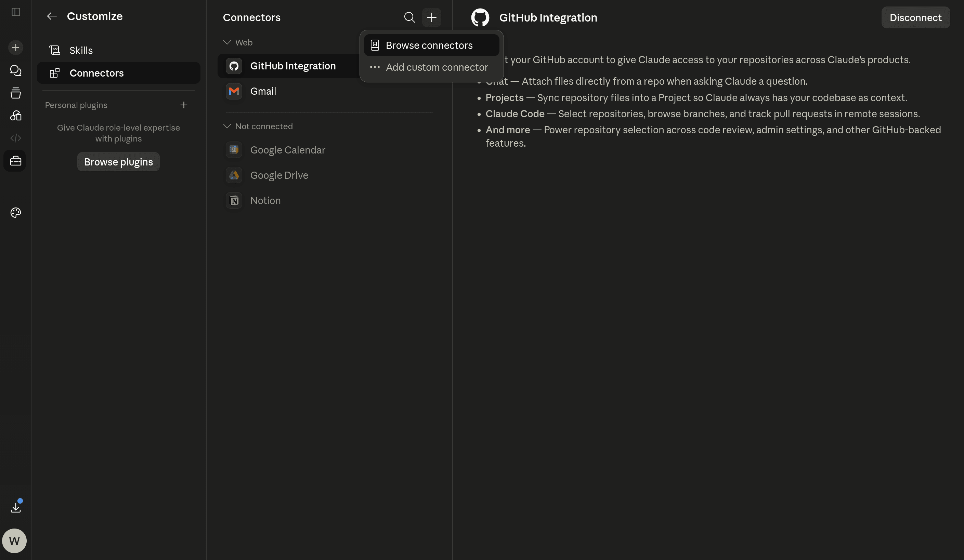Image resolution: width=964 pixels, height=560 pixels.
Task: Search connectors with magnifier icon
Action: [x=409, y=17]
